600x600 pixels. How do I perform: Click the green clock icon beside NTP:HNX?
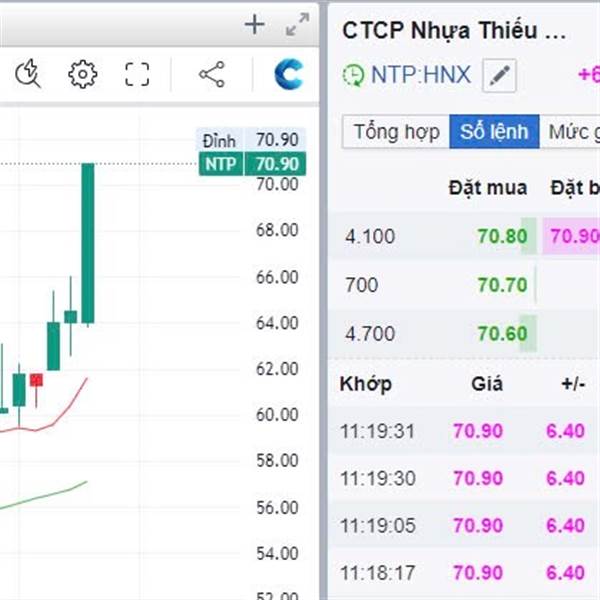(x=353, y=75)
